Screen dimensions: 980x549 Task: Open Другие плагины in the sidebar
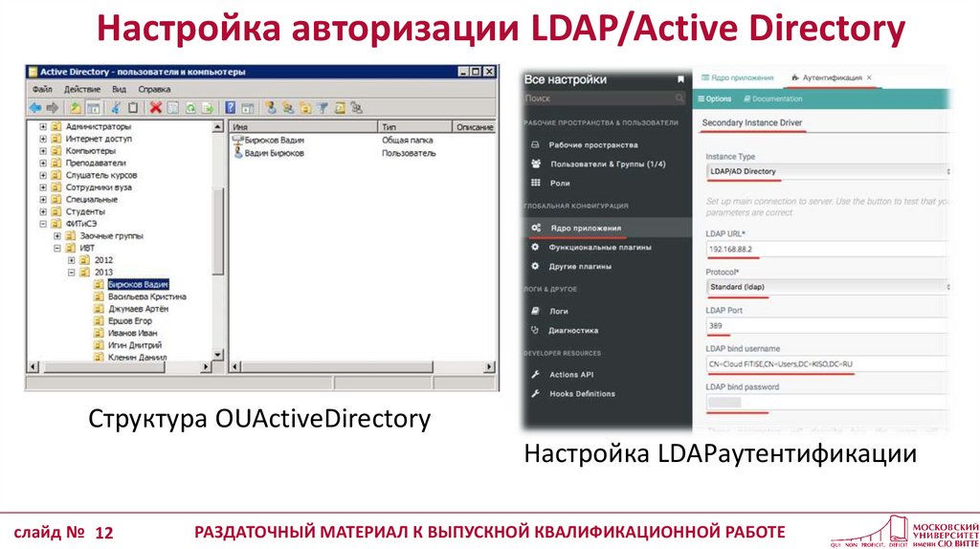(579, 267)
